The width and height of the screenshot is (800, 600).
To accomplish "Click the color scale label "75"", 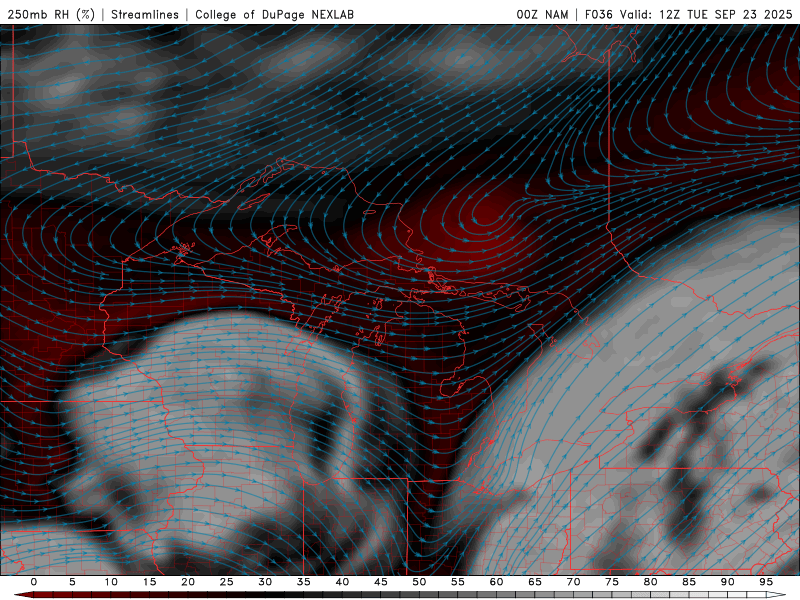I will [612, 582].
